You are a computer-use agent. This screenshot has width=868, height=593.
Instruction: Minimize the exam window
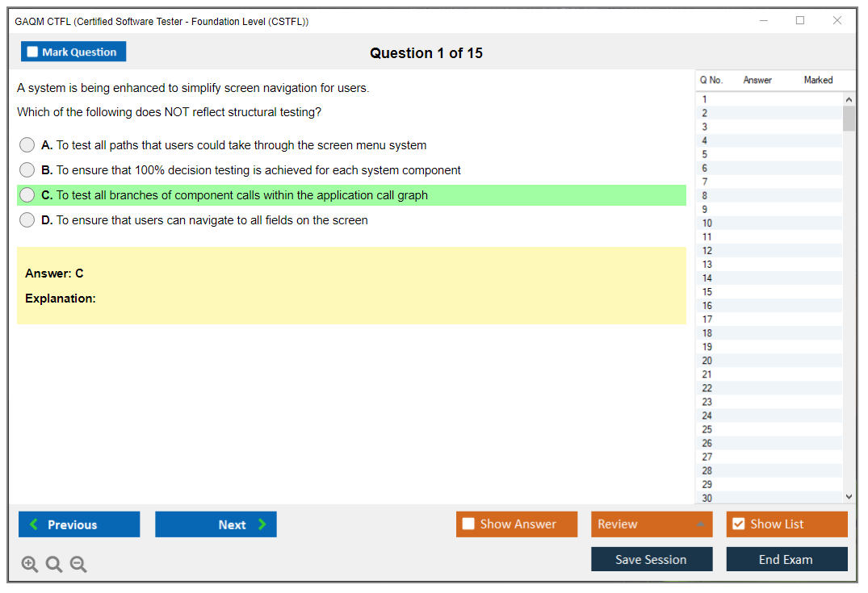click(x=763, y=21)
